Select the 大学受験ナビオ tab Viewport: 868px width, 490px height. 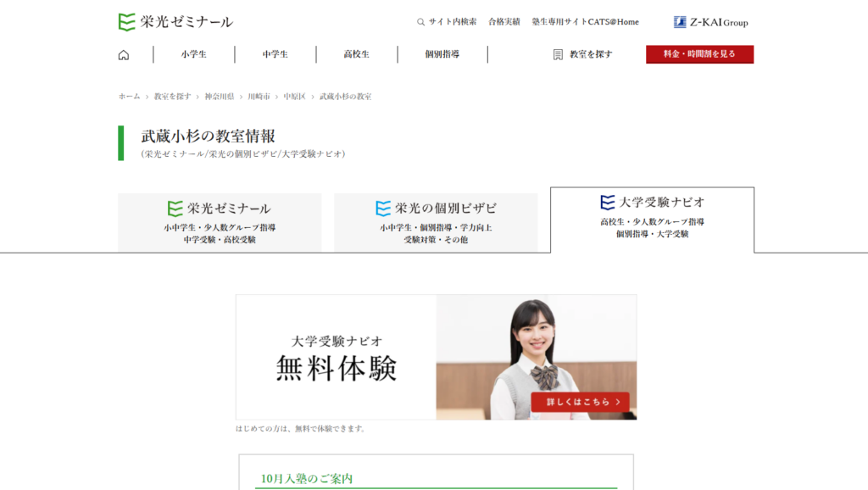[x=652, y=220]
